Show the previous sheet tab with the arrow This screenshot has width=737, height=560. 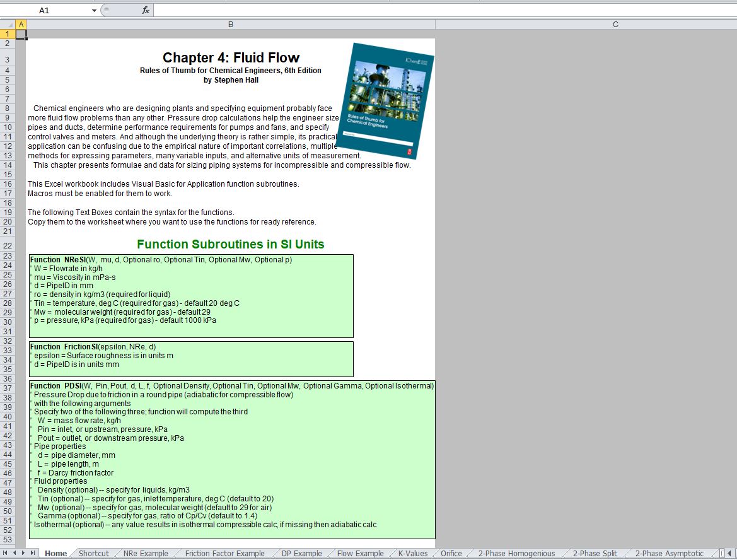coord(14,553)
